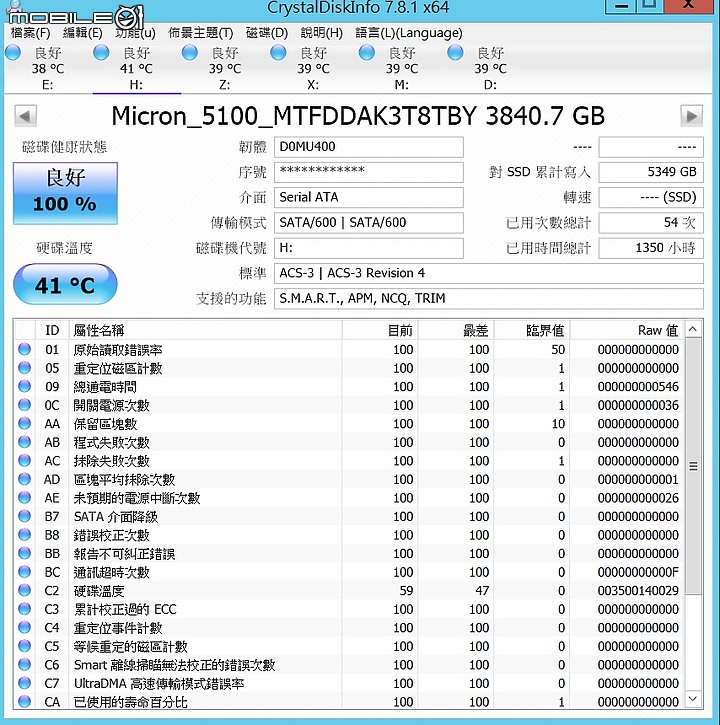This screenshot has height=725, width=720.
Task: Click the drive letter field H:
Action: click(x=369, y=248)
